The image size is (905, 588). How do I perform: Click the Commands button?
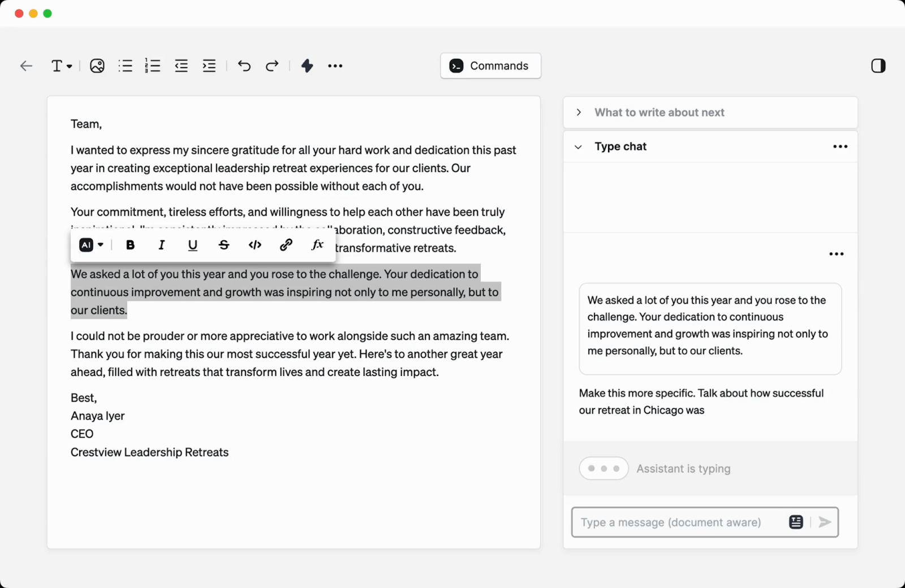(490, 66)
